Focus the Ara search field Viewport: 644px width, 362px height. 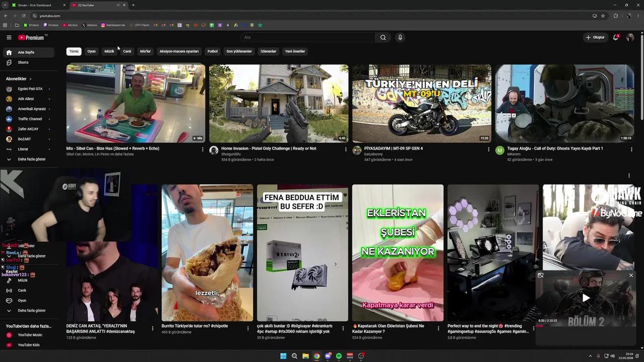[x=307, y=37]
